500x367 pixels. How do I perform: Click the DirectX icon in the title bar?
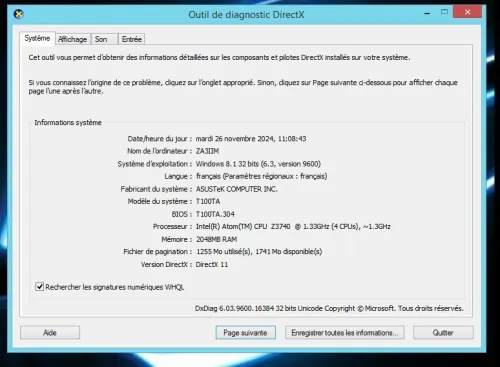pyautogui.click(x=19, y=14)
